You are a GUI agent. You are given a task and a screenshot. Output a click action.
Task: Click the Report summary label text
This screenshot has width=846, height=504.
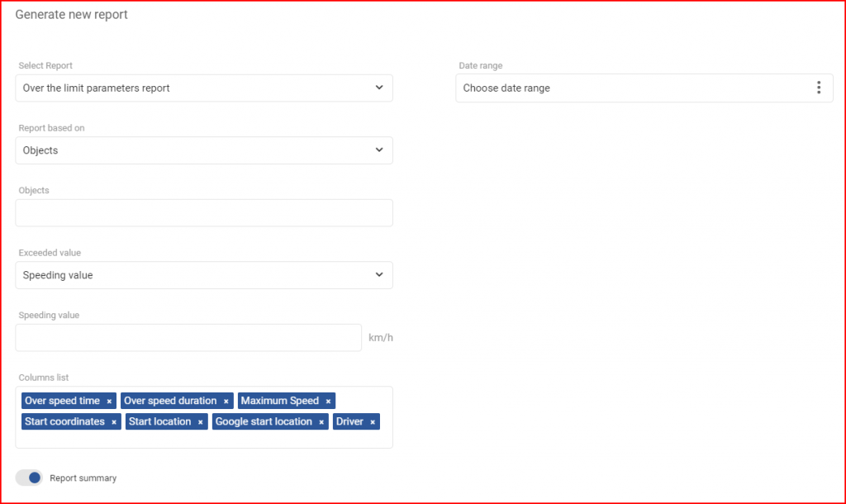(83, 478)
